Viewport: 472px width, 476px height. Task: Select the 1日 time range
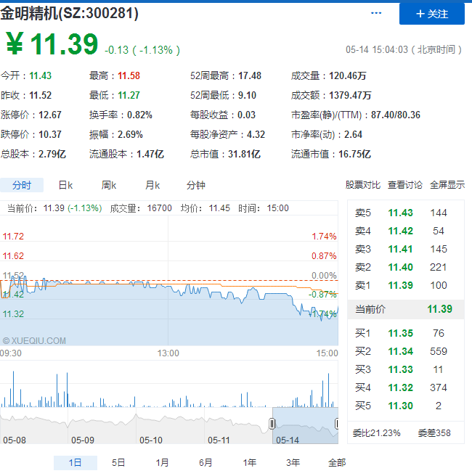76,463
